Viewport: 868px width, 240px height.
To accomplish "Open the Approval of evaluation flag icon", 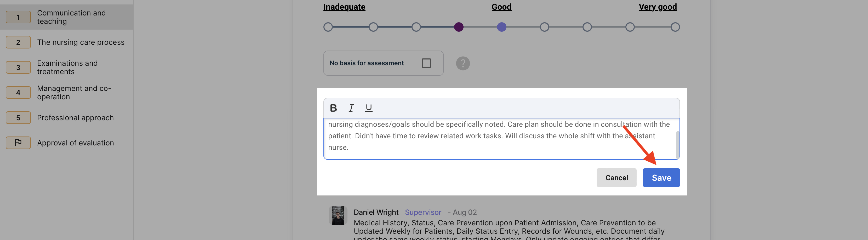I will [18, 143].
